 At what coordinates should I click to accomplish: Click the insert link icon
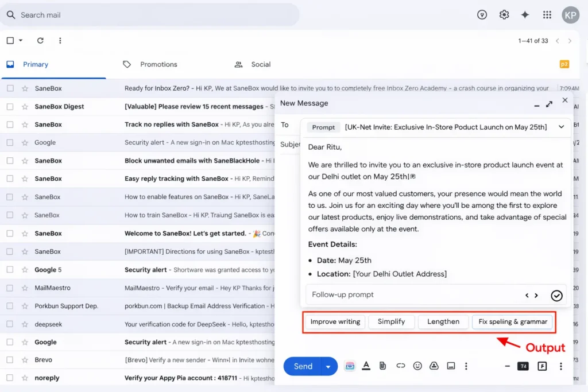pos(400,366)
